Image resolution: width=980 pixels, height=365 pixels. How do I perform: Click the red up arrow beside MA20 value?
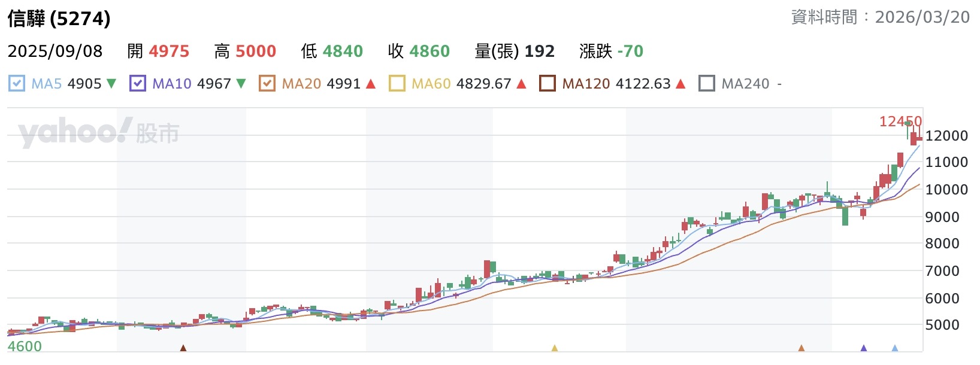point(371,84)
